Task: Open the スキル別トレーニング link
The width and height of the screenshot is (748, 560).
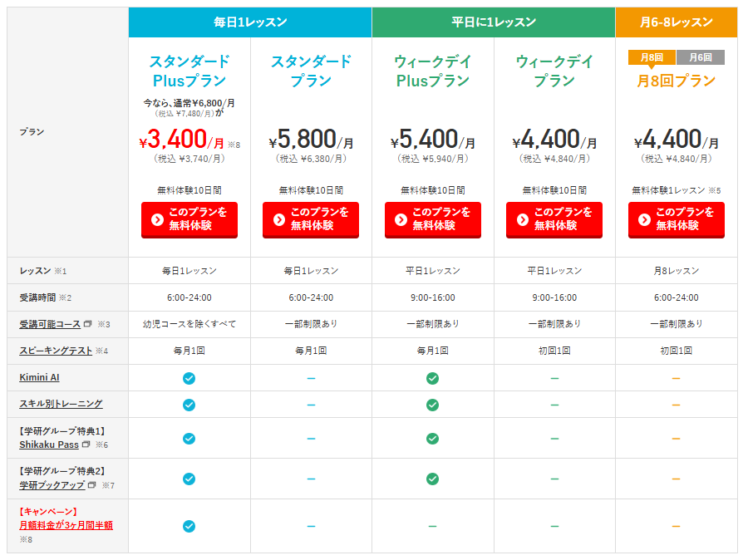Action: click(61, 404)
